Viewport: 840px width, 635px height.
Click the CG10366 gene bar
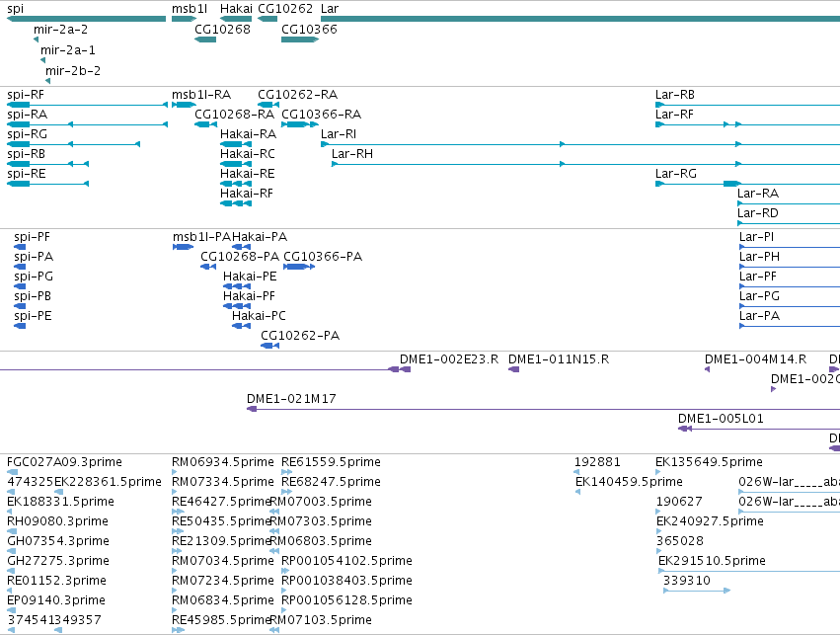[300, 40]
